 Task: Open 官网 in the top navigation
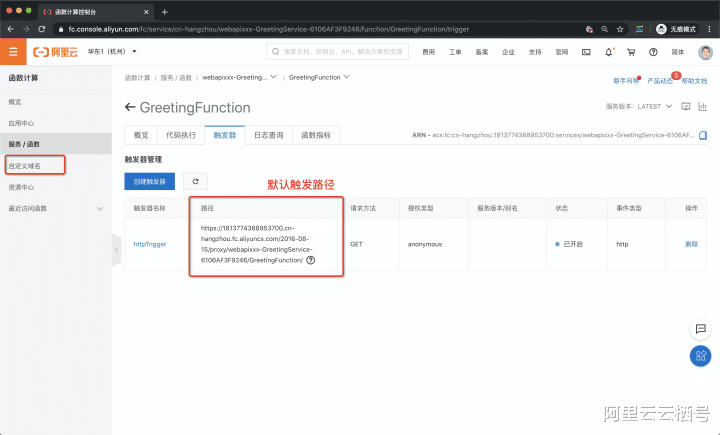[562, 52]
